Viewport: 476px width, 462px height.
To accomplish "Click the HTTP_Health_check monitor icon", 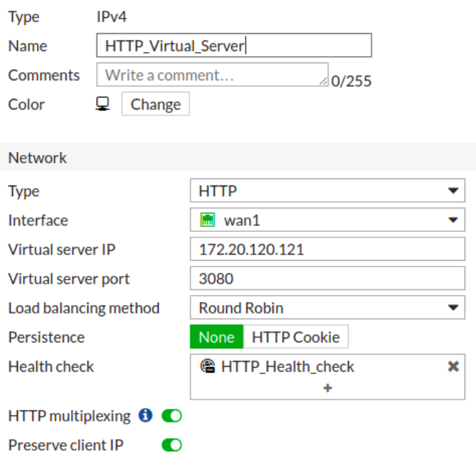I will tap(208, 366).
